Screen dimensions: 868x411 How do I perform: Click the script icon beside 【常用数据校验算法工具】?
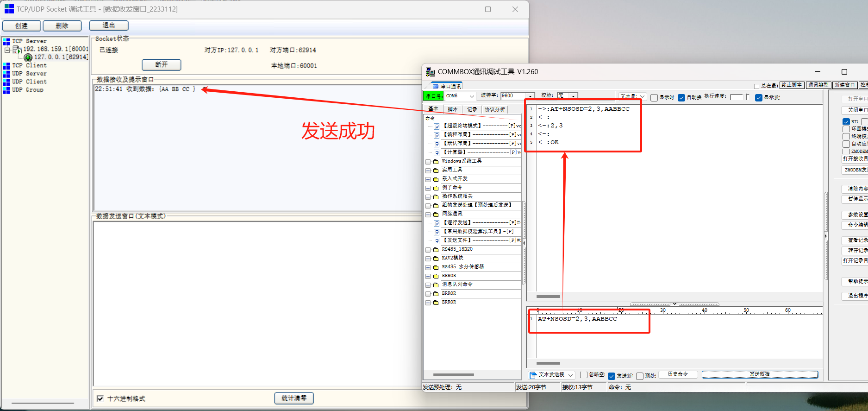click(437, 232)
